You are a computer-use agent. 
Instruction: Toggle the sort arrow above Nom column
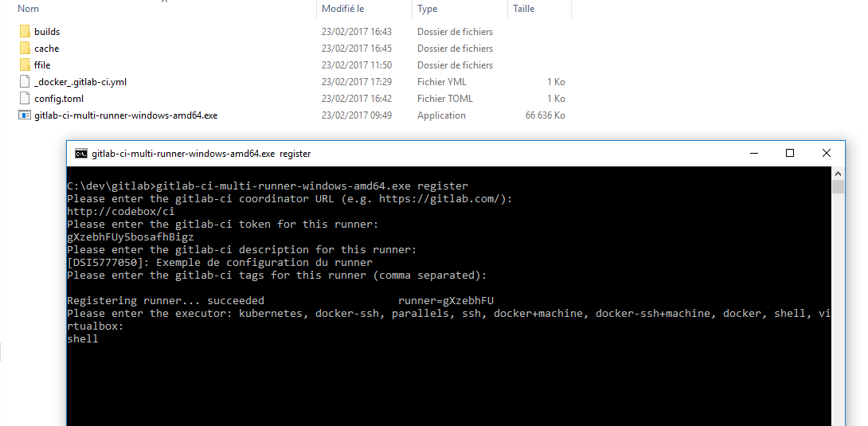[x=165, y=2]
